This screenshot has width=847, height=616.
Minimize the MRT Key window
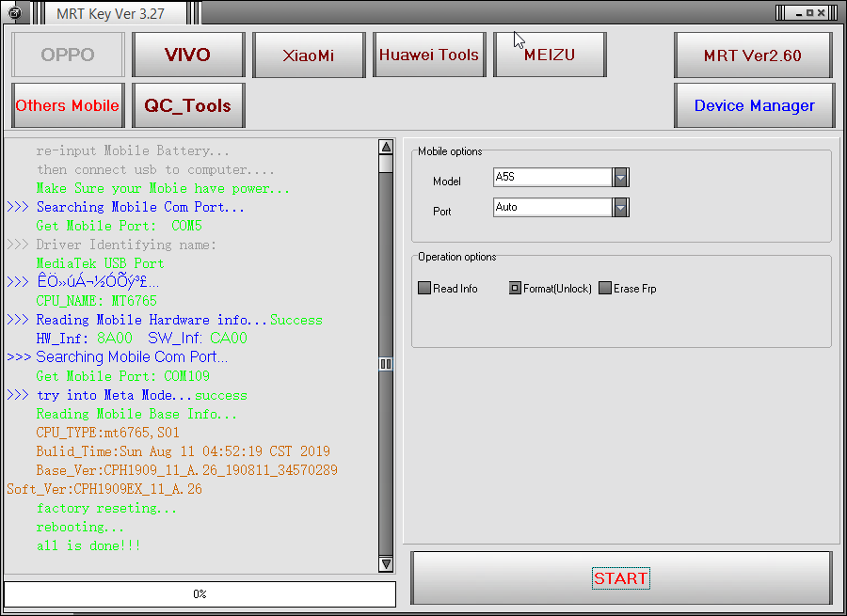798,13
